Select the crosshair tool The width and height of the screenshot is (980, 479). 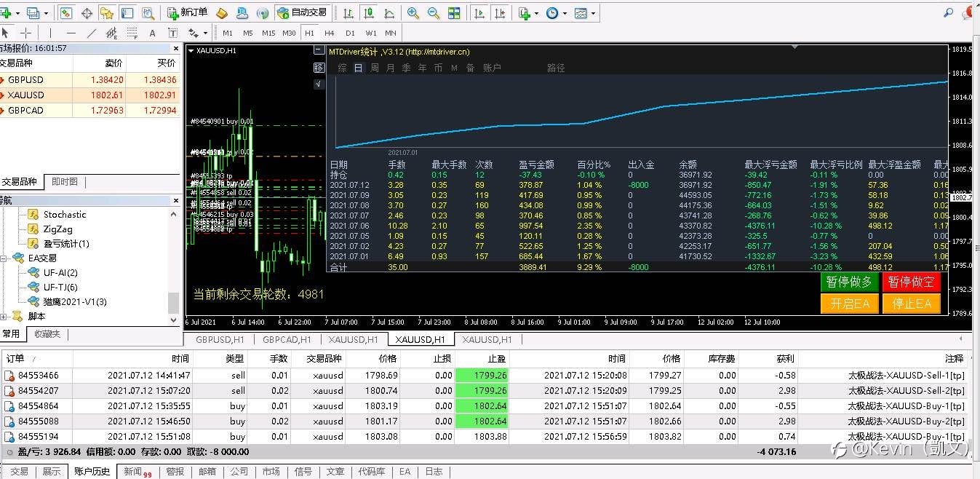pos(25,33)
